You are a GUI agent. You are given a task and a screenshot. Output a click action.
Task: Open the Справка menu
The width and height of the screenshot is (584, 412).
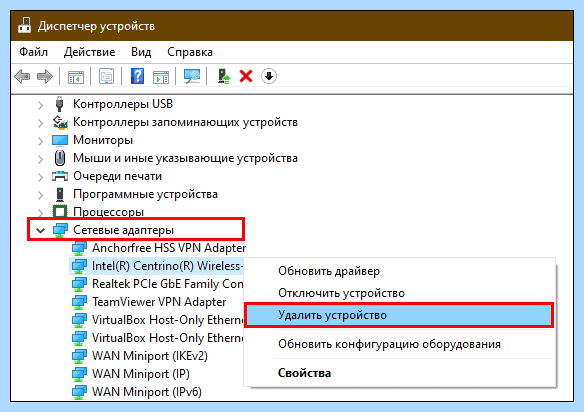tap(190, 52)
